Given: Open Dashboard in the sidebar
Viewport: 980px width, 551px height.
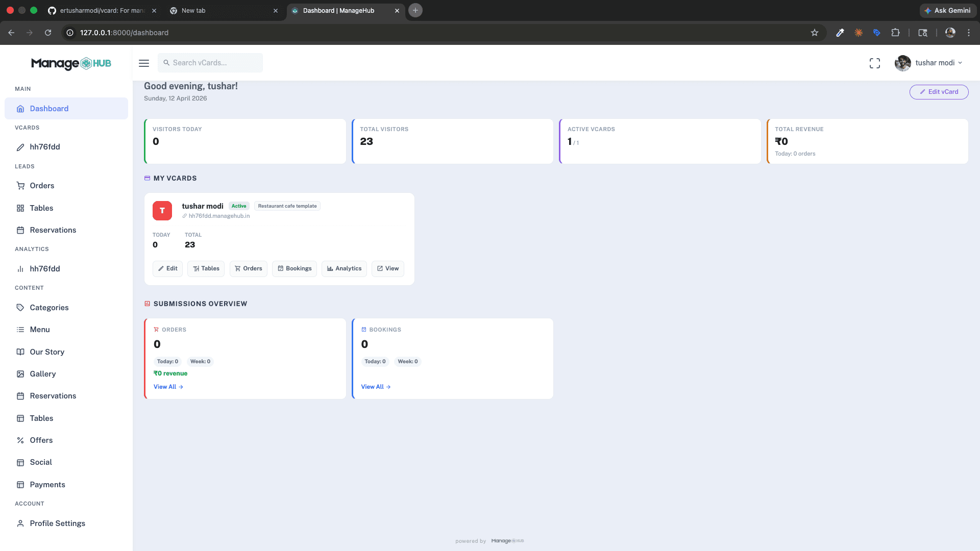Looking at the screenshot, I should (x=66, y=109).
